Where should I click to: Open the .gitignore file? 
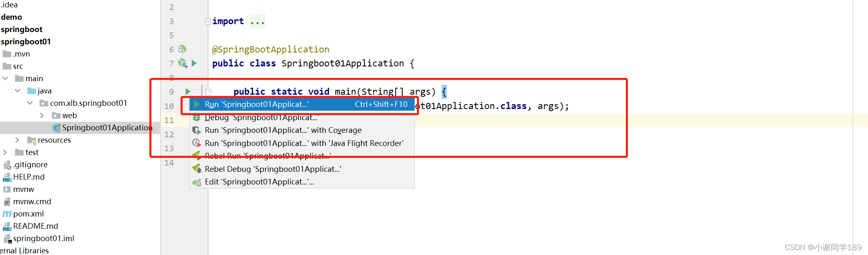pyautogui.click(x=30, y=164)
